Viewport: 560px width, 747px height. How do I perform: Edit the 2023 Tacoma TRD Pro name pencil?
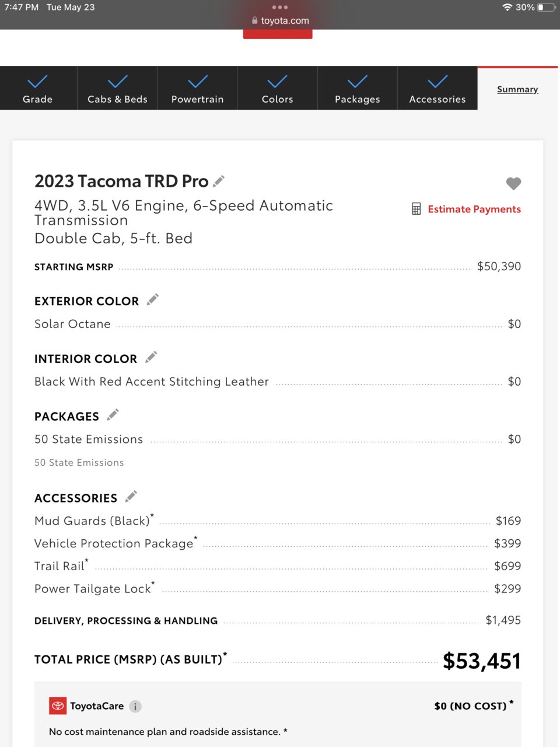[219, 181]
